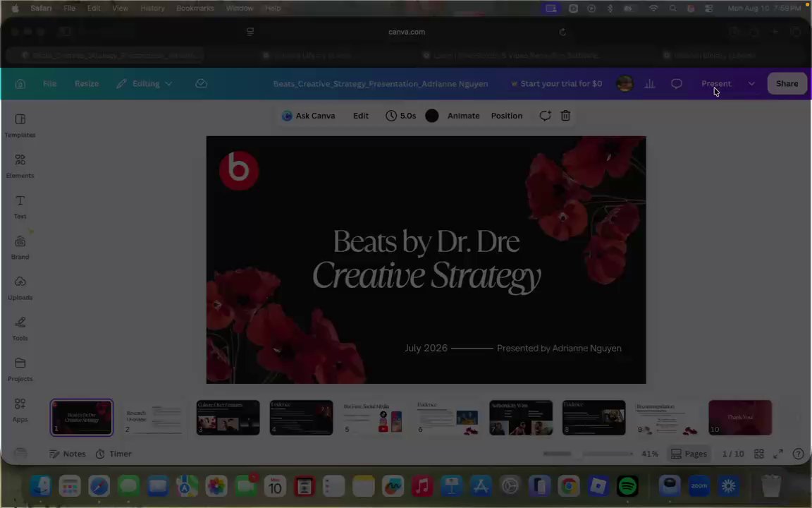The height and width of the screenshot is (508, 812).
Task: Open the Tools panel
Action: point(20,329)
